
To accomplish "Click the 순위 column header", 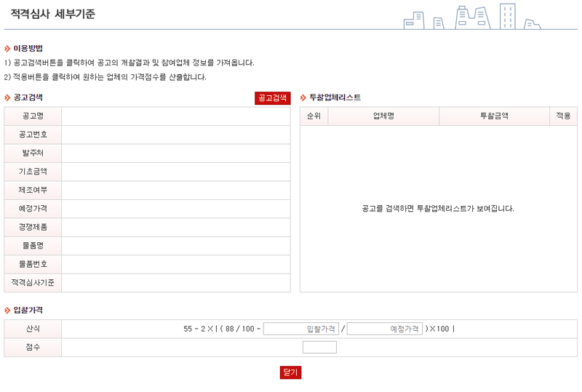I will coord(314,116).
